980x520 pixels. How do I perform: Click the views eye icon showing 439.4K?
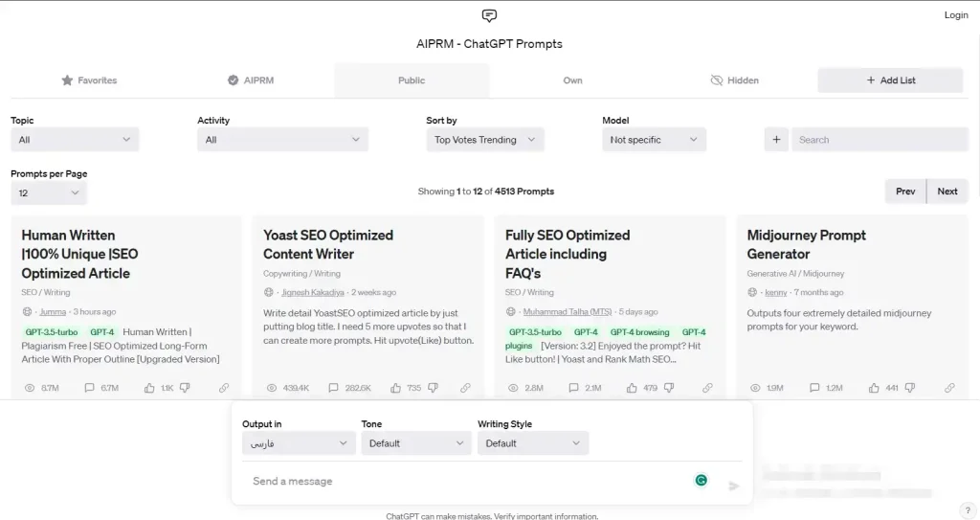pyautogui.click(x=271, y=388)
